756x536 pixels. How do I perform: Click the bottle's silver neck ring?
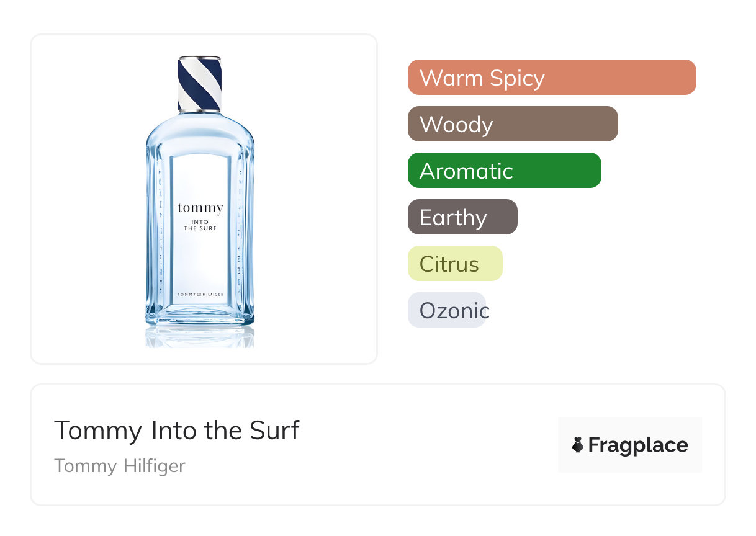[200, 112]
